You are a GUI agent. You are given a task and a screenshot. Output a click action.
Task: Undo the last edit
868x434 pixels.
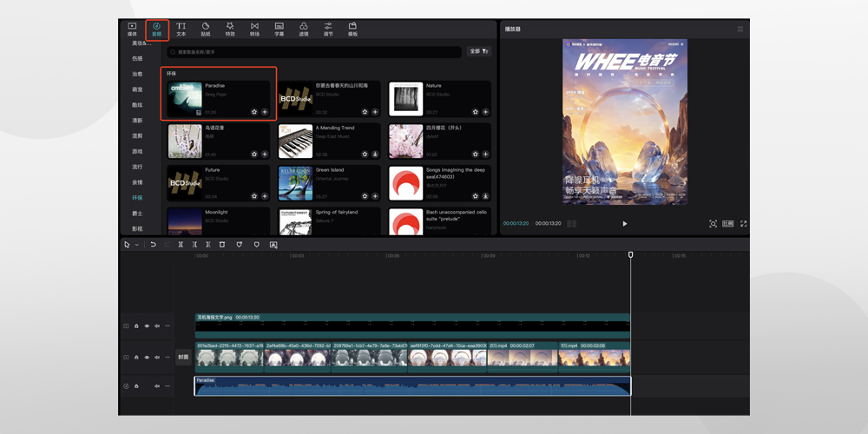point(154,244)
